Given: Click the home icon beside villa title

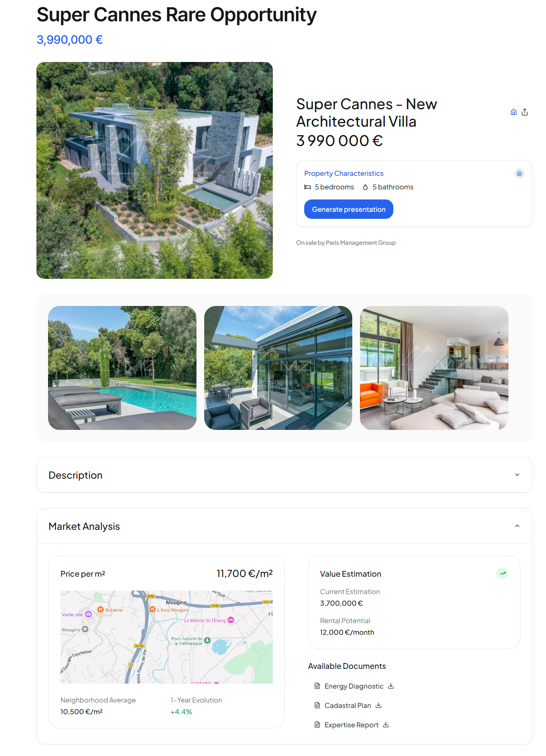Looking at the screenshot, I should pos(513,112).
